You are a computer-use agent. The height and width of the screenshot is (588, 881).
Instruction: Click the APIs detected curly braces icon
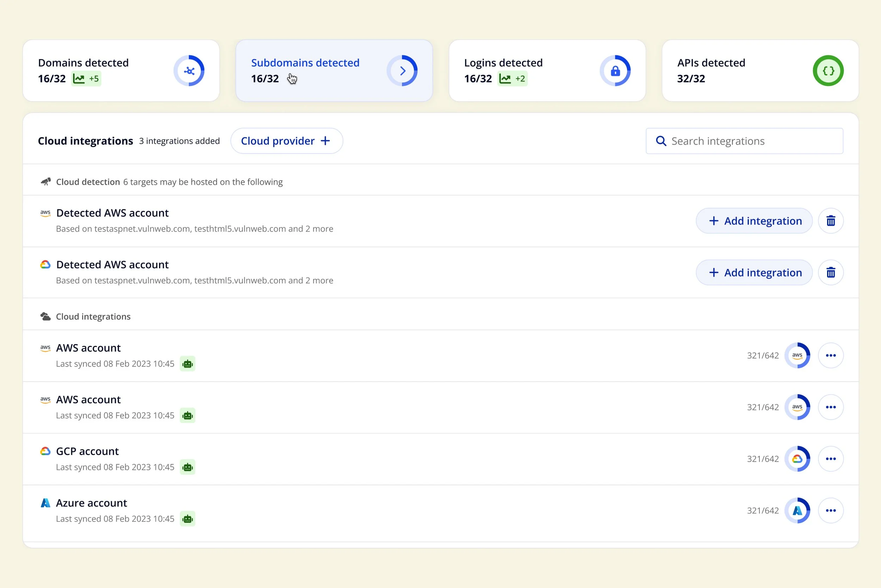(828, 71)
